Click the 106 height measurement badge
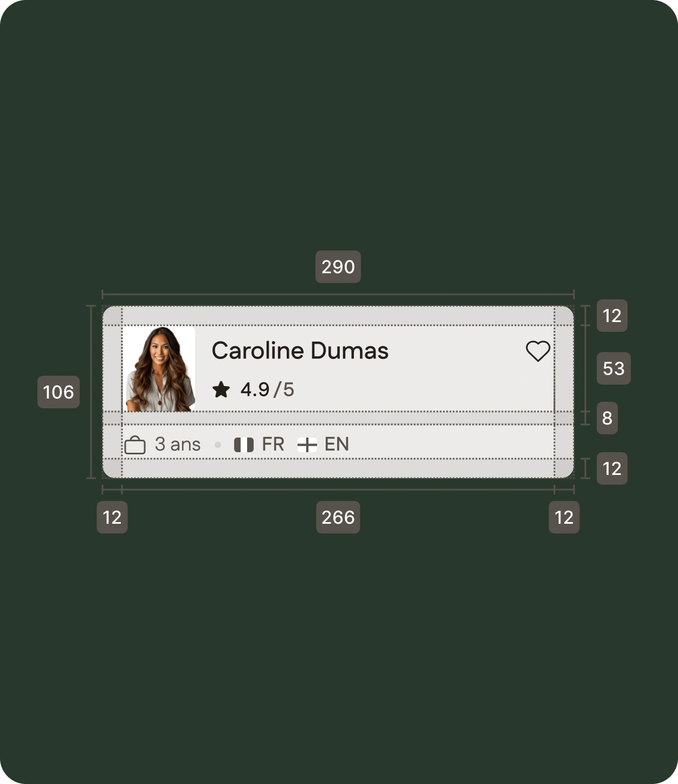 pyautogui.click(x=59, y=392)
